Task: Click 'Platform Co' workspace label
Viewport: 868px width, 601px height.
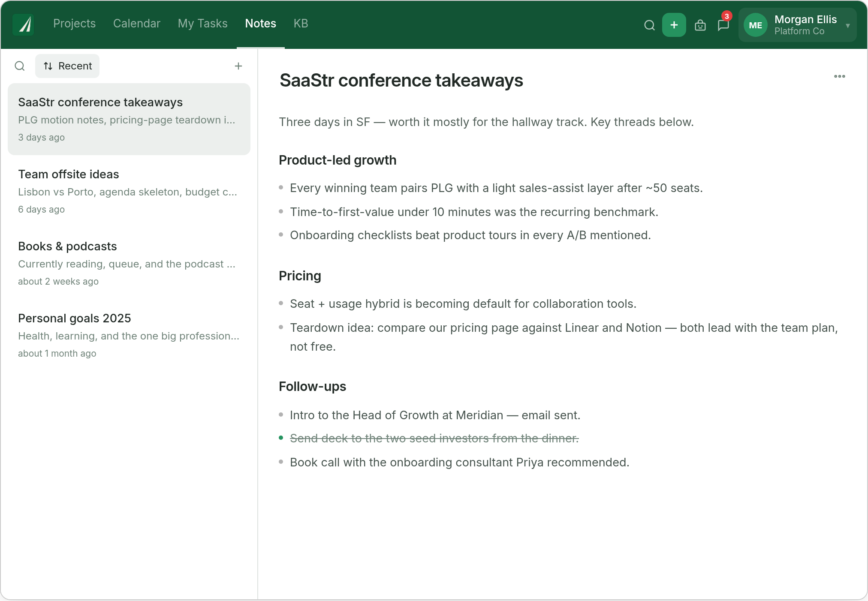Action: (799, 31)
